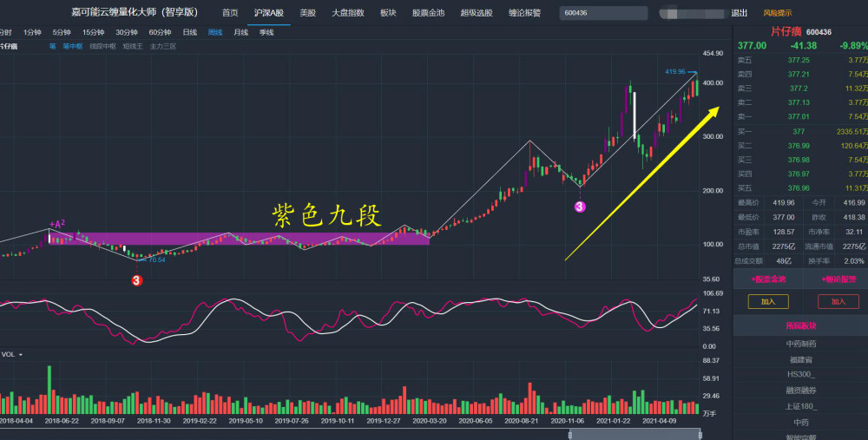Switch to the 美股 tab
Viewport: 868px width, 440px height.
[308, 13]
